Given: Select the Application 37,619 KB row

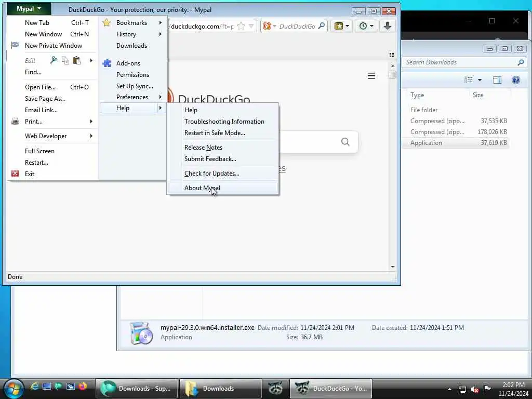Looking at the screenshot, I should click(456, 143).
